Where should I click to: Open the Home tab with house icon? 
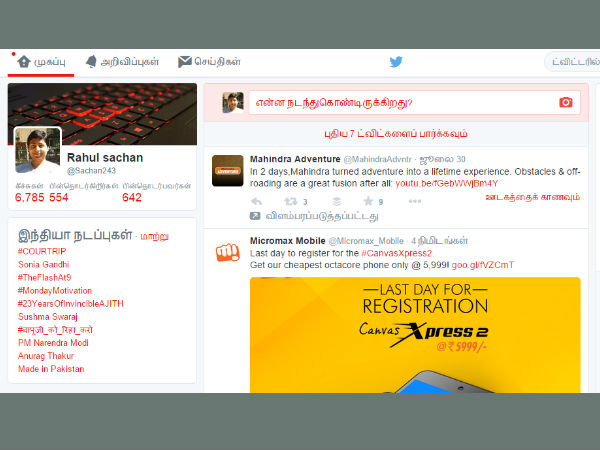[x=41, y=62]
